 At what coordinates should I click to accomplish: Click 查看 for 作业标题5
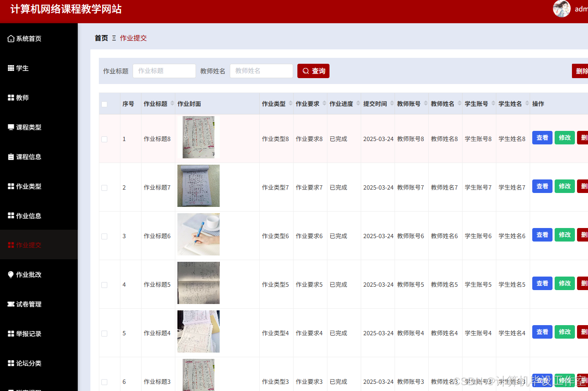(542, 283)
